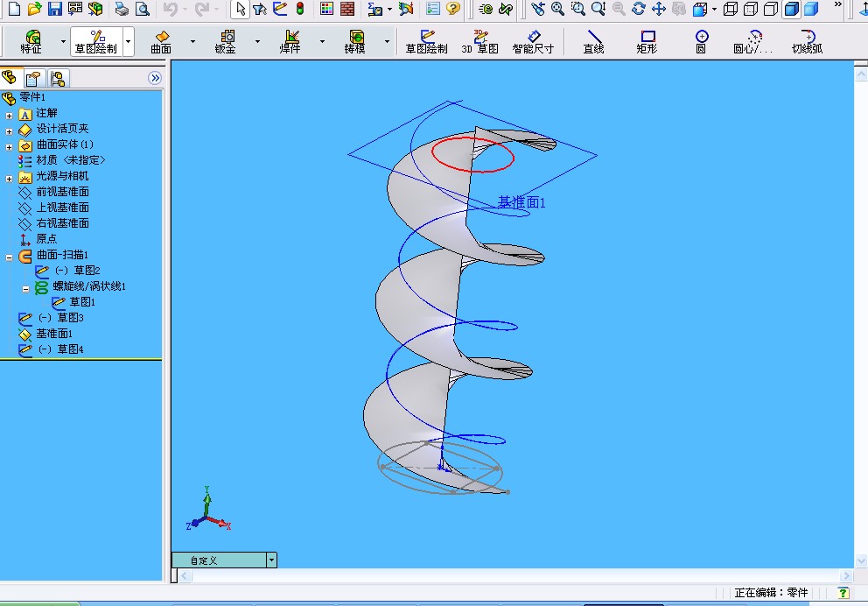Image resolution: width=868 pixels, height=606 pixels.
Task: Open the 曲面 surfaces toolbar tab
Action: pos(161,41)
